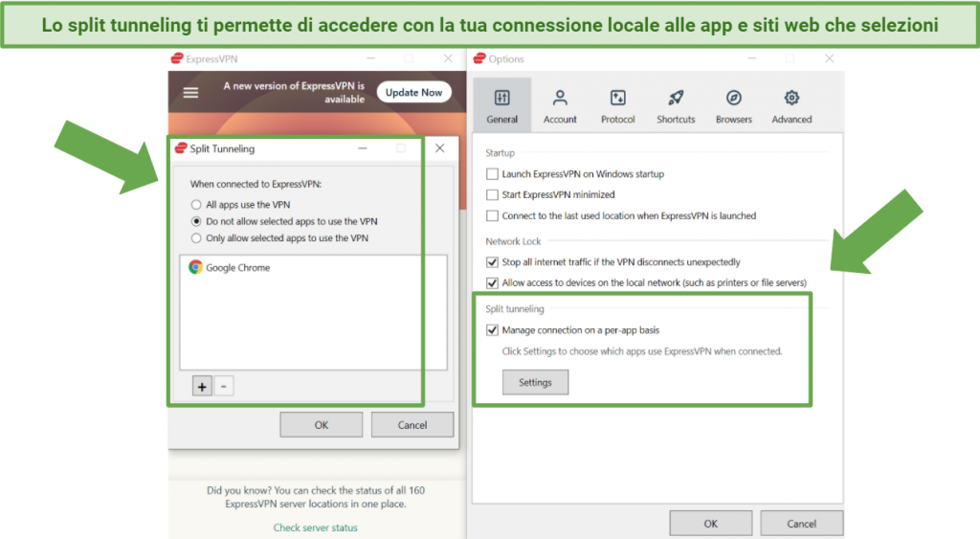Select Do not allow selected apps option
The height and width of the screenshot is (539, 980).
[196, 221]
